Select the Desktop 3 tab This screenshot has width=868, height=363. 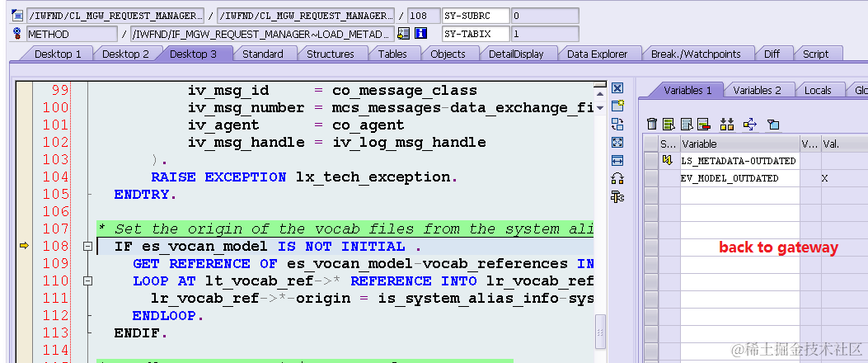pos(193,54)
